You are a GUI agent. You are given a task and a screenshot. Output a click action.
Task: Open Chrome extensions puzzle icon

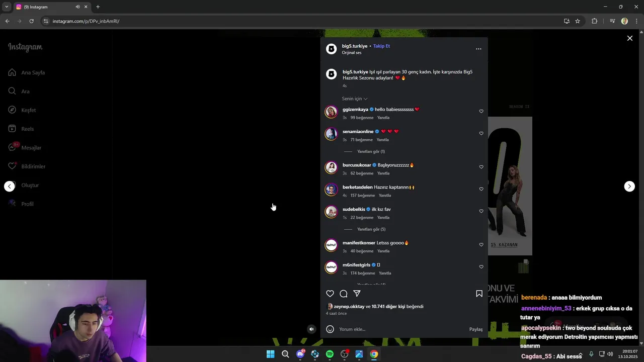(595, 21)
